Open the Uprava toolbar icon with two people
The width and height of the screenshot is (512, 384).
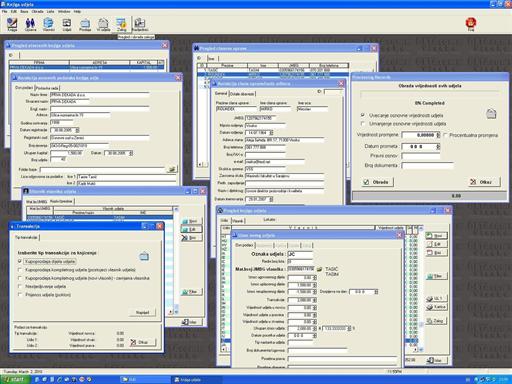30,25
